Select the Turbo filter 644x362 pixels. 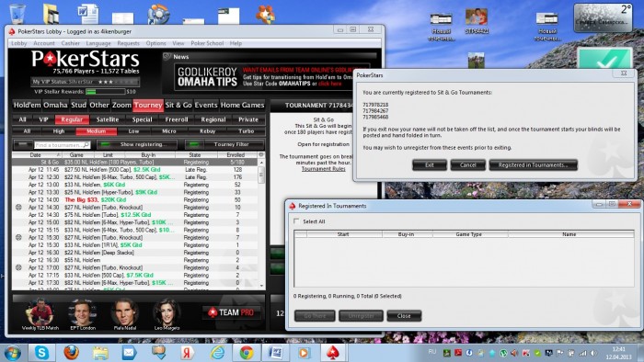click(247, 131)
